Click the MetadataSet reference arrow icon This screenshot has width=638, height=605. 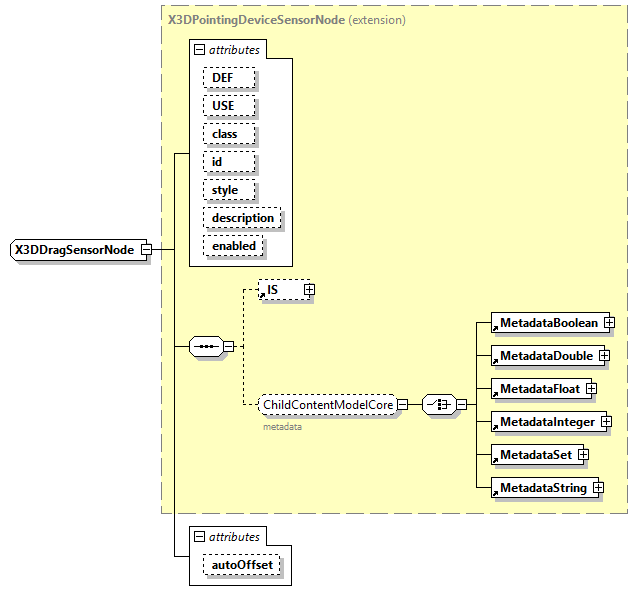495,460
